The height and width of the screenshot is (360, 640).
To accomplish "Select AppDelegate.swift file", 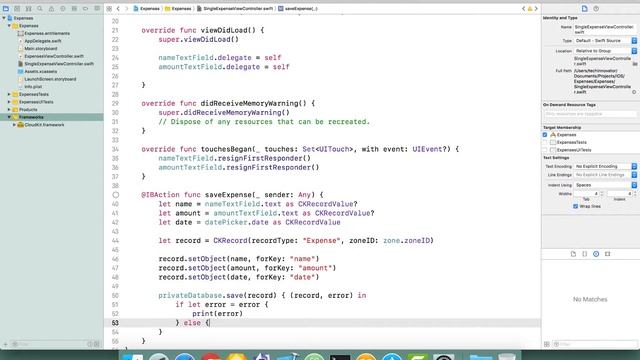I will (43, 41).
